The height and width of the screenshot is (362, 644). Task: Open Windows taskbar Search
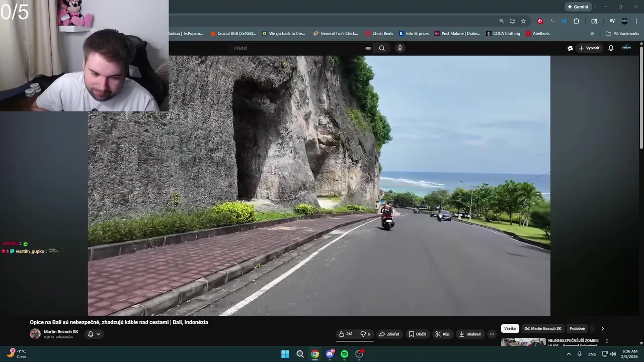coord(300,354)
